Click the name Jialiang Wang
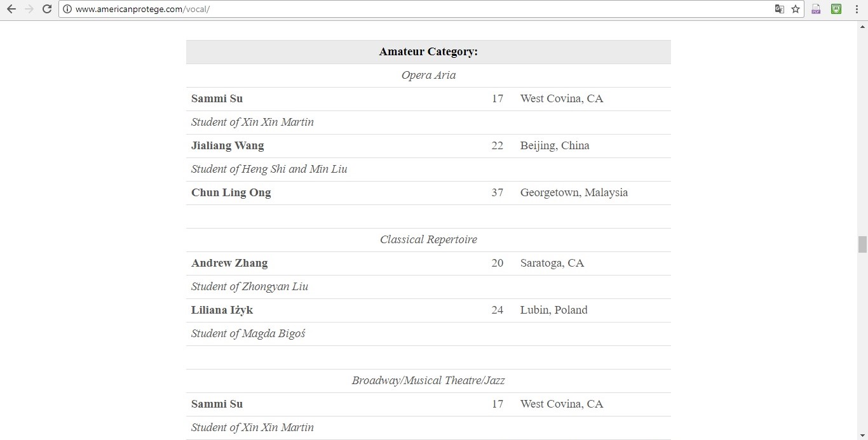The width and height of the screenshot is (868, 440). click(x=227, y=145)
